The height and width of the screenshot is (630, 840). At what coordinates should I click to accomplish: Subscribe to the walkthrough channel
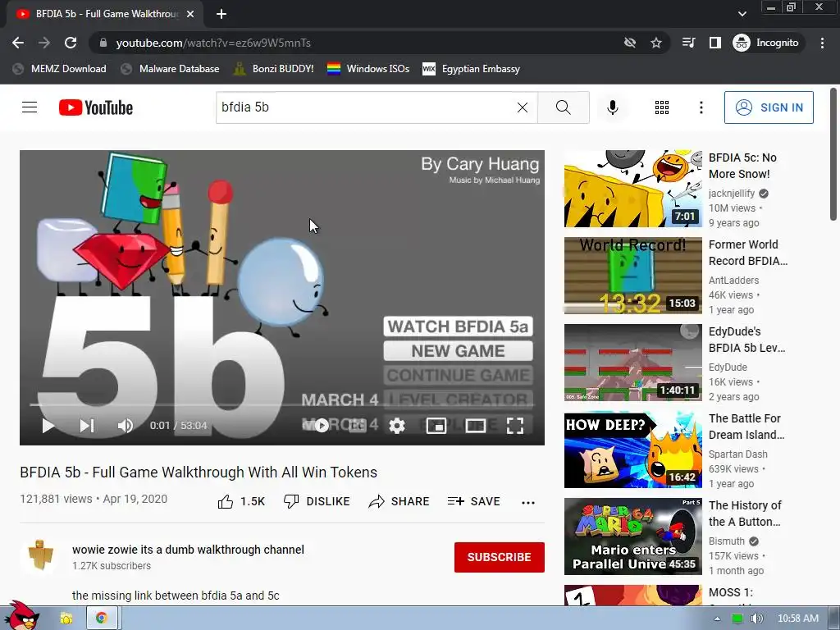(500, 557)
